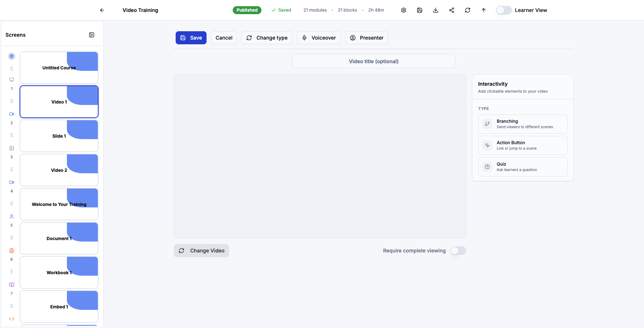Open Change type options
The width and height of the screenshot is (644, 328).
(x=267, y=37)
